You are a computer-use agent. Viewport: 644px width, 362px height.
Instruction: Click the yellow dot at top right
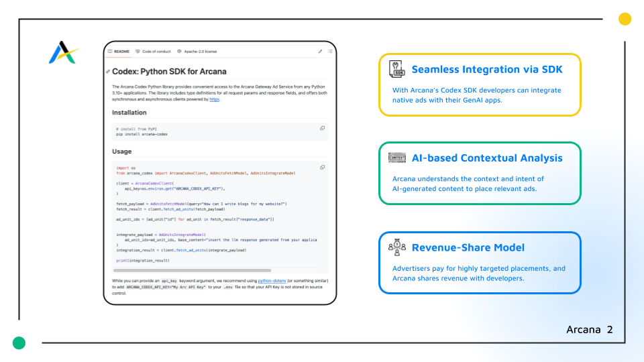625,19
